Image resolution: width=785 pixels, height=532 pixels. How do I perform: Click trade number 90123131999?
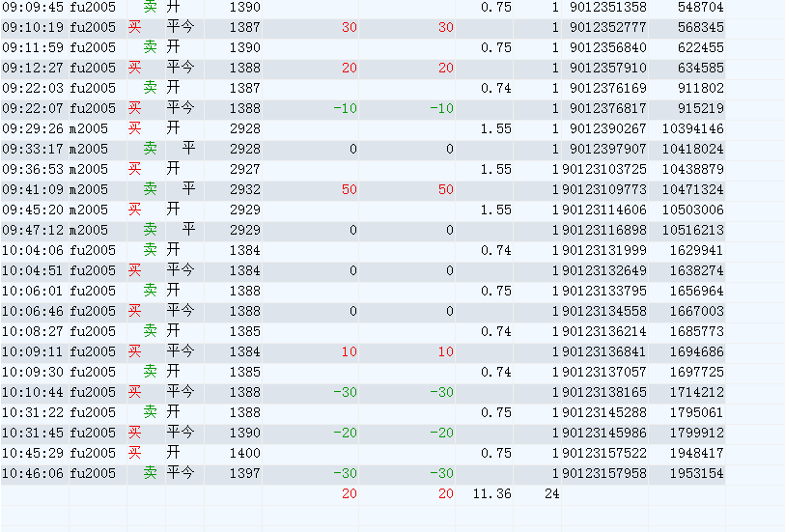tap(604, 250)
